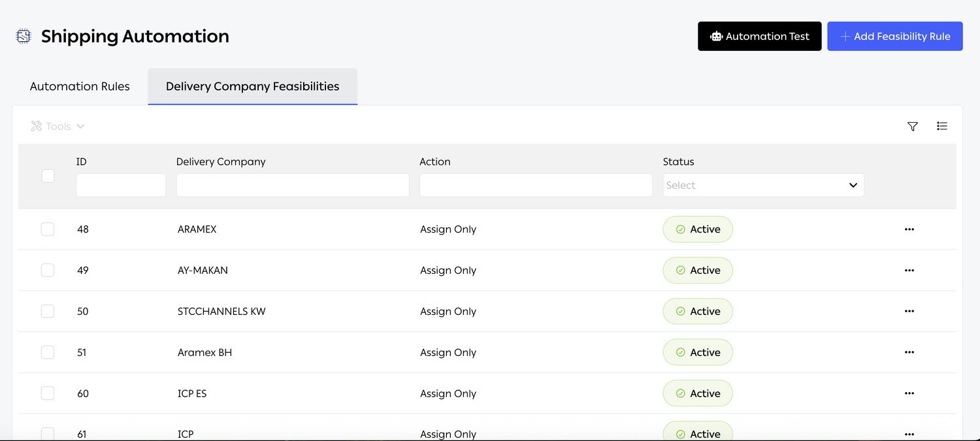Image resolution: width=980 pixels, height=441 pixels.
Task: Click the Active badge for STCCHANNELS KW
Action: (698, 312)
